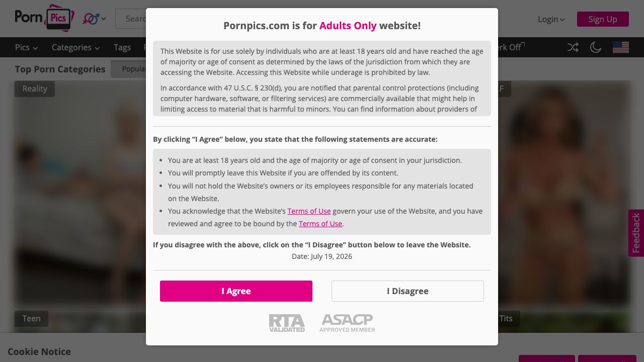Click the Pornpics site logo
The width and height of the screenshot is (644, 362).
(x=44, y=18)
